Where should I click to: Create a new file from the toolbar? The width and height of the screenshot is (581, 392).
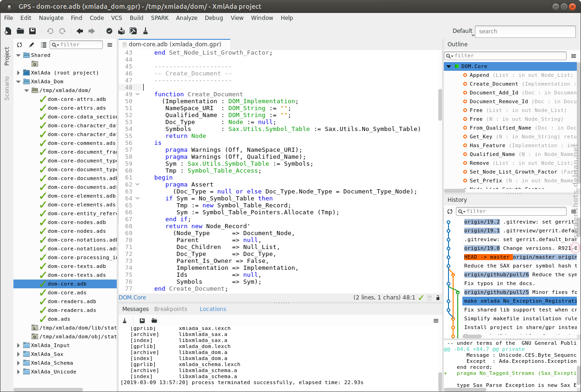(x=8, y=31)
